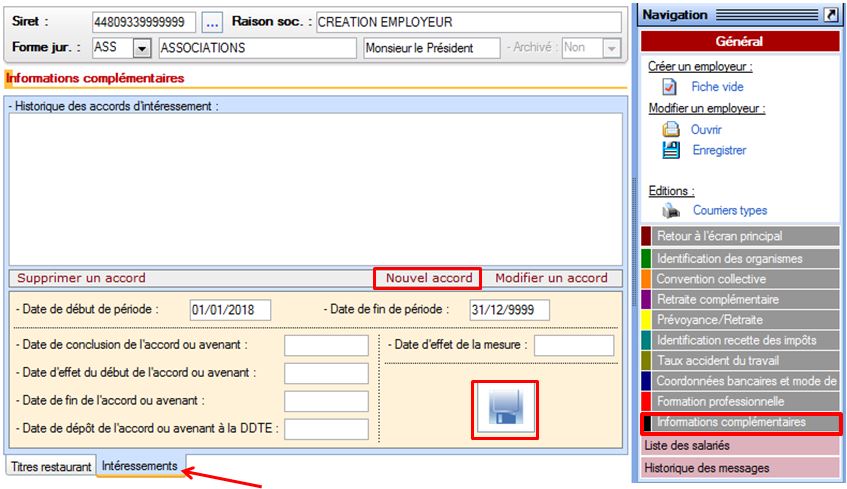Select Retour à l'écran principal
Screen dimensions: 847x489
coord(741,236)
